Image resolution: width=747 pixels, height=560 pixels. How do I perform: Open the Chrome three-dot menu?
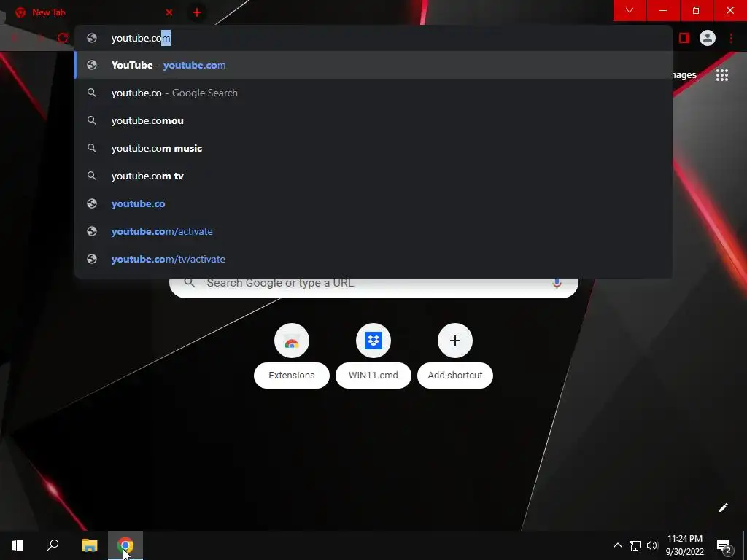tap(731, 38)
